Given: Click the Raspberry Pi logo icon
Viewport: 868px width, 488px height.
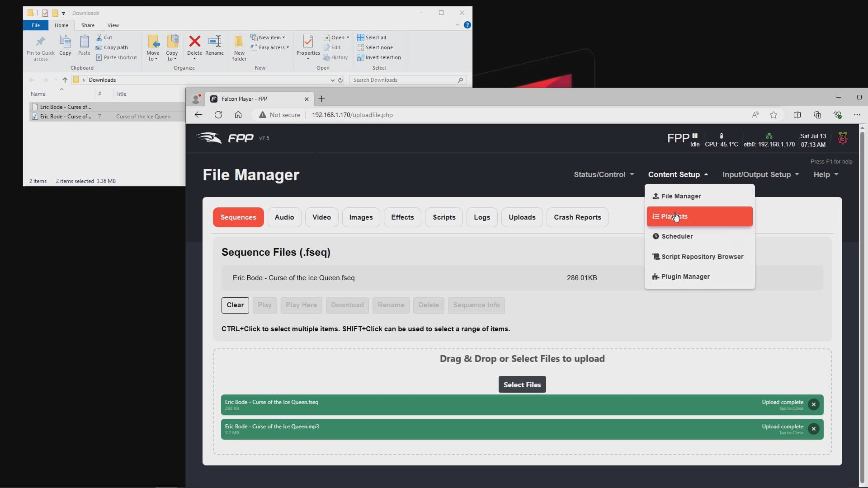Looking at the screenshot, I should pyautogui.click(x=843, y=138).
